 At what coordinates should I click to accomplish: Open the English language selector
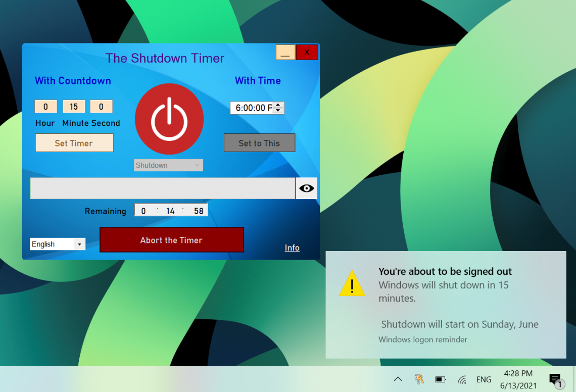point(57,244)
